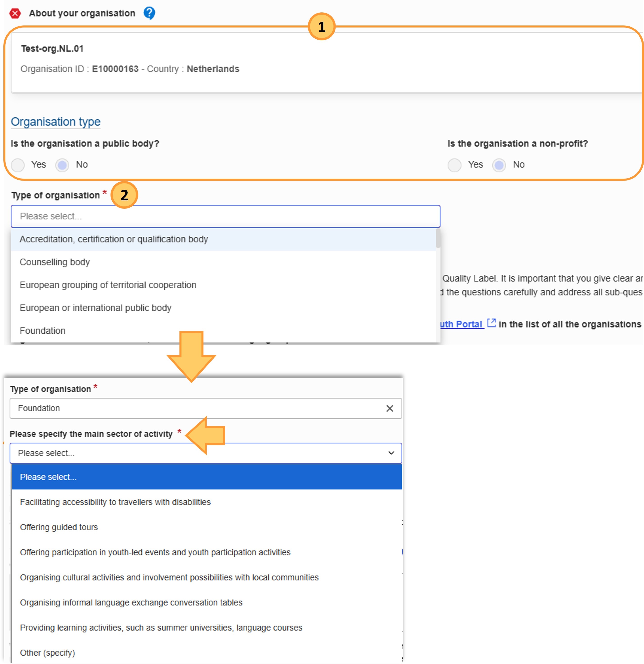644x664 pixels.
Task: Select Other (specify) sector option
Action: coord(47,653)
